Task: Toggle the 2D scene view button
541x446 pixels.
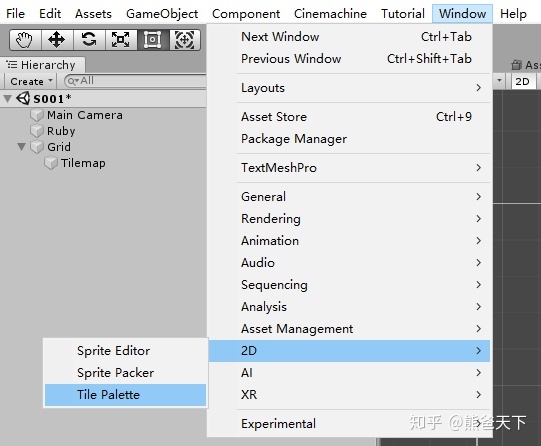Action: (x=522, y=81)
